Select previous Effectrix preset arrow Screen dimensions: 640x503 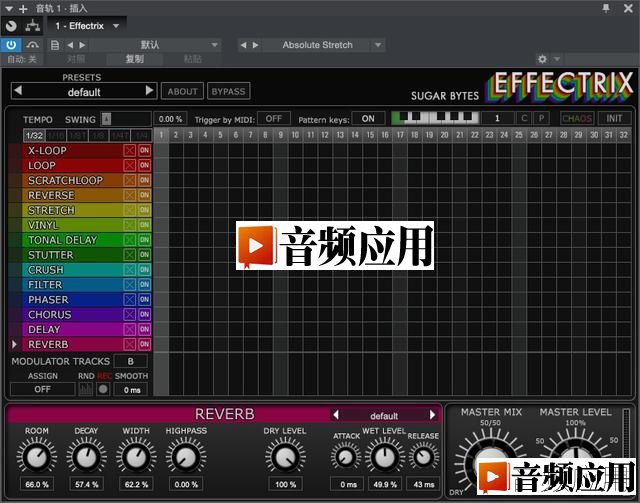coord(18,90)
